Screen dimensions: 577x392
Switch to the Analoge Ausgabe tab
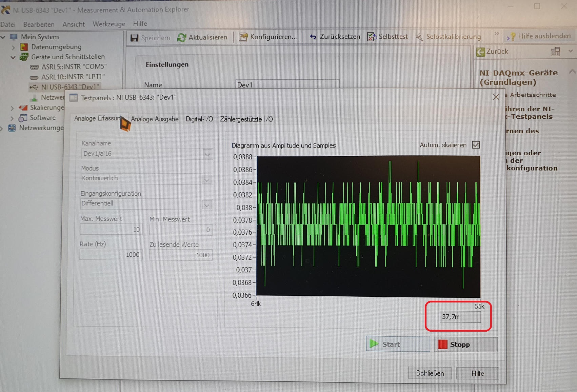[155, 119]
